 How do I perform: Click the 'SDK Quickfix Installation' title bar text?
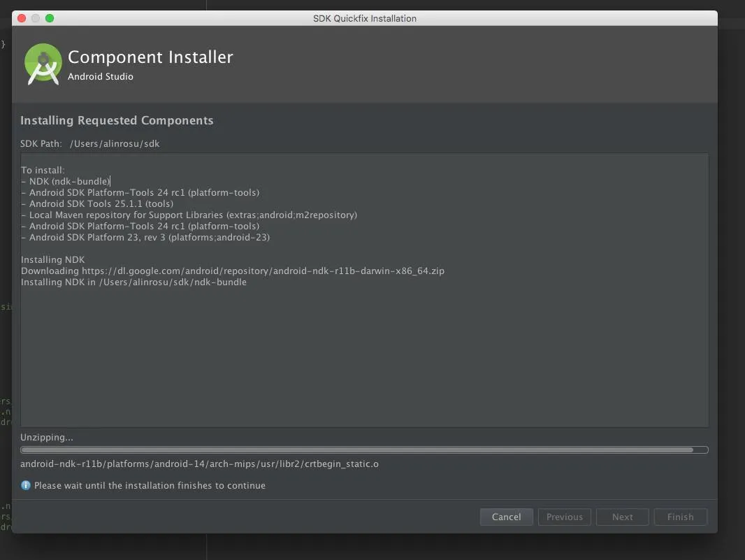coord(364,18)
